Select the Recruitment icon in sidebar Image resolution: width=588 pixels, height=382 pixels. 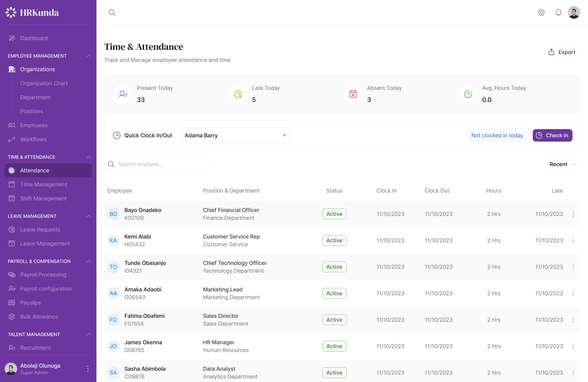12,347
